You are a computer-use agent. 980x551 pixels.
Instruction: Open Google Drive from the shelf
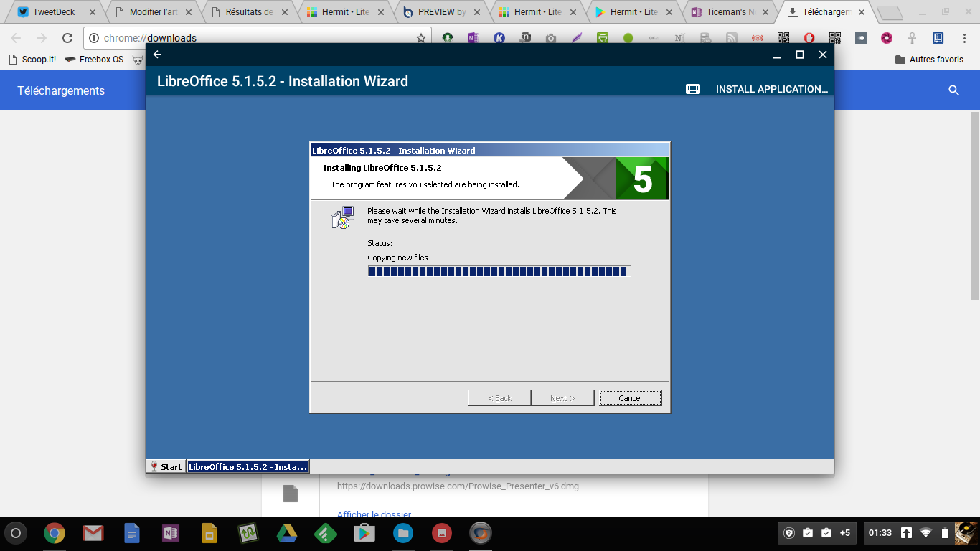point(287,533)
